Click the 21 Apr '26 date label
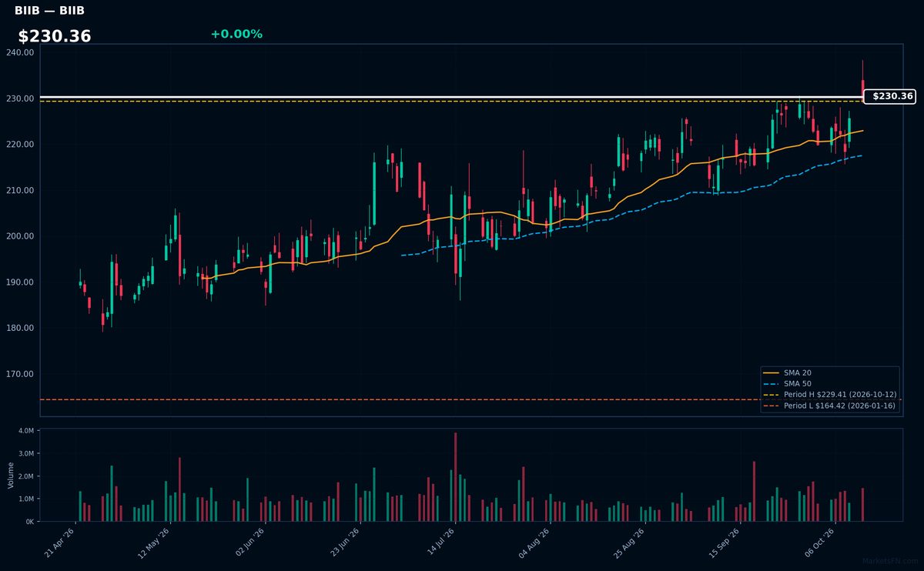 60,543
